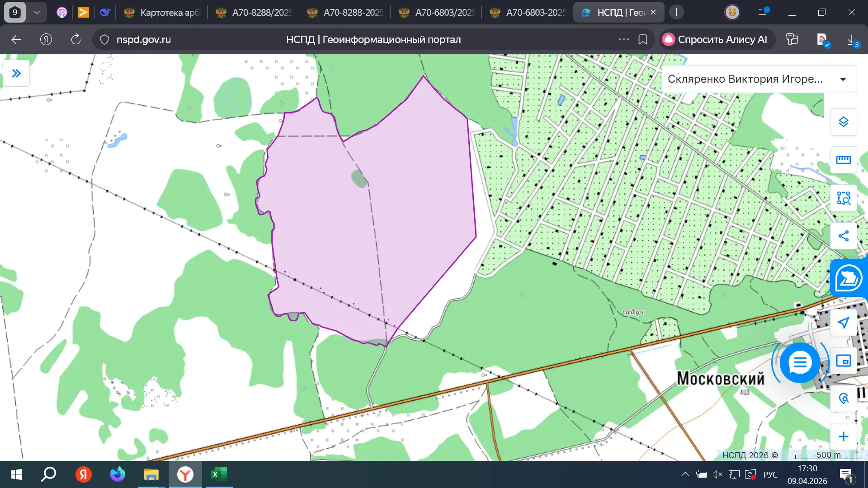Click the geolocation arrow icon
Viewport: 868px width, 488px height.
coord(843,323)
